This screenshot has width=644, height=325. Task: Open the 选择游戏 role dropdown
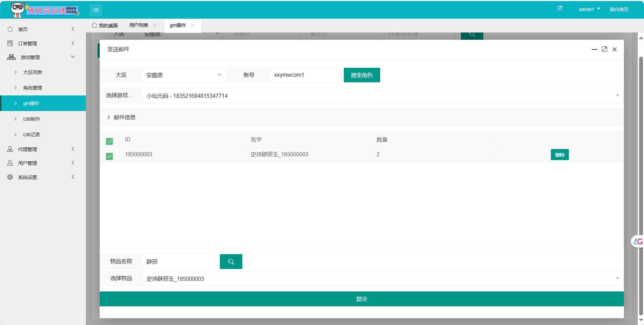383,96
